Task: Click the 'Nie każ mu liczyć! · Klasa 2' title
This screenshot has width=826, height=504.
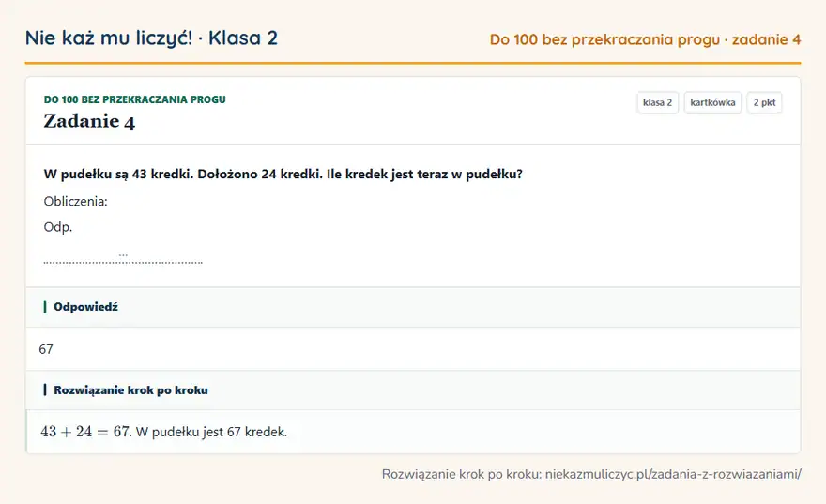Action: coord(151,38)
